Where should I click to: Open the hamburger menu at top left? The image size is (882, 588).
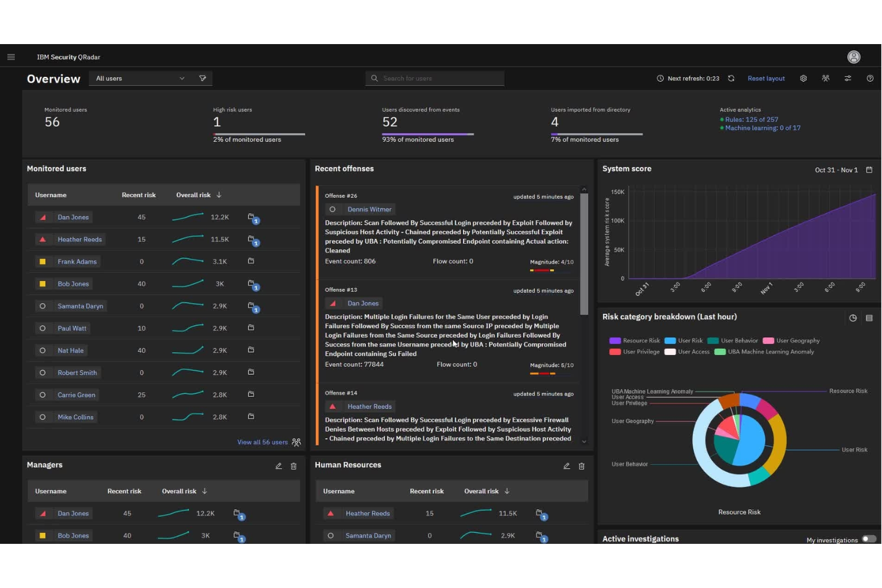click(11, 56)
